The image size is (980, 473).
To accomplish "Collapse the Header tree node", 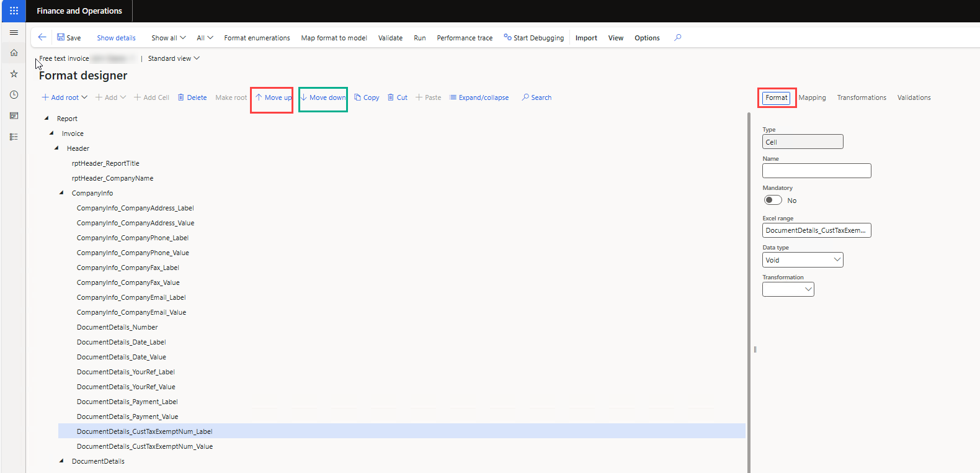I will (56, 148).
